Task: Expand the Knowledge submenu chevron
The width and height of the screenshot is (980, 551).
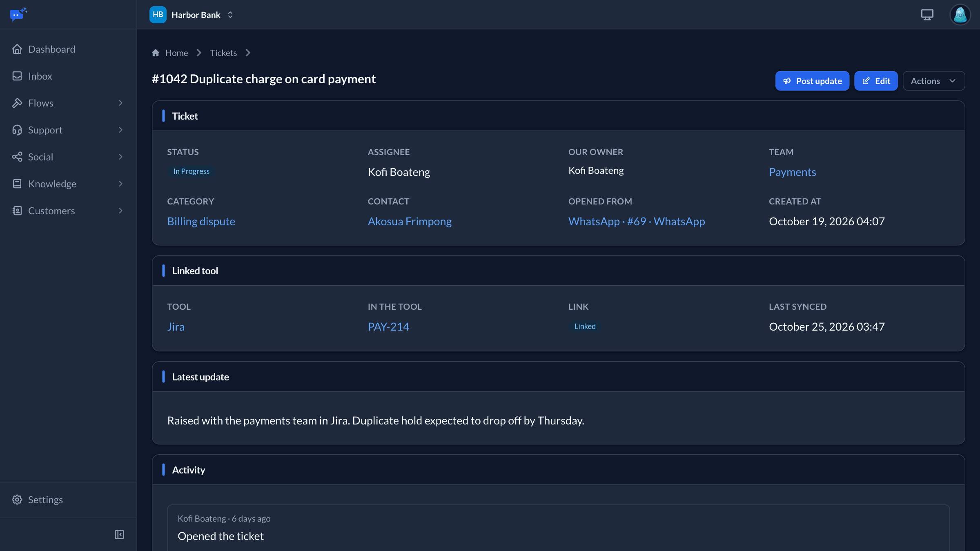Action: click(x=120, y=184)
